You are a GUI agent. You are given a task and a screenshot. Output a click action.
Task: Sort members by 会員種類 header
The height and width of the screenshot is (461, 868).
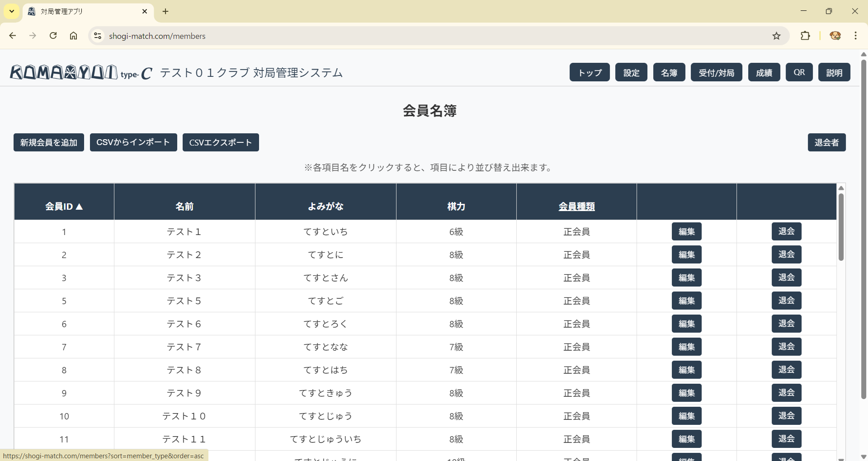coord(576,207)
